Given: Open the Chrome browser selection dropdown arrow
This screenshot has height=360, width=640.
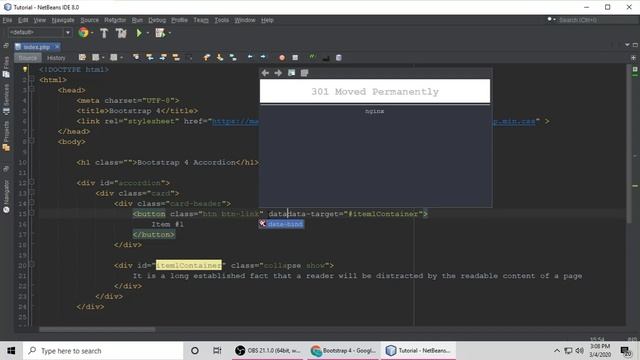Looking at the screenshot, I should point(93,33).
